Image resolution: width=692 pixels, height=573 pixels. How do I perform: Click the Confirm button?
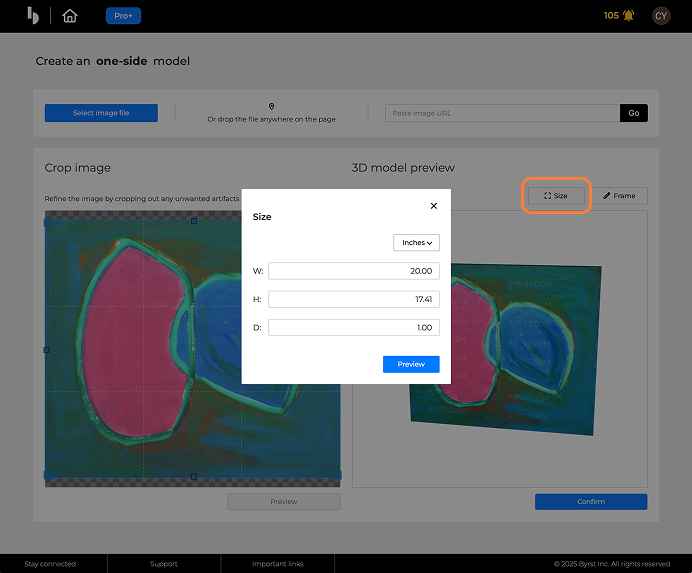[x=591, y=502]
